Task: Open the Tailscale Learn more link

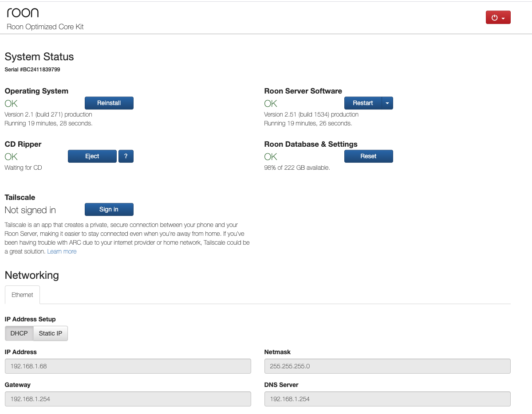Action: [x=62, y=251]
